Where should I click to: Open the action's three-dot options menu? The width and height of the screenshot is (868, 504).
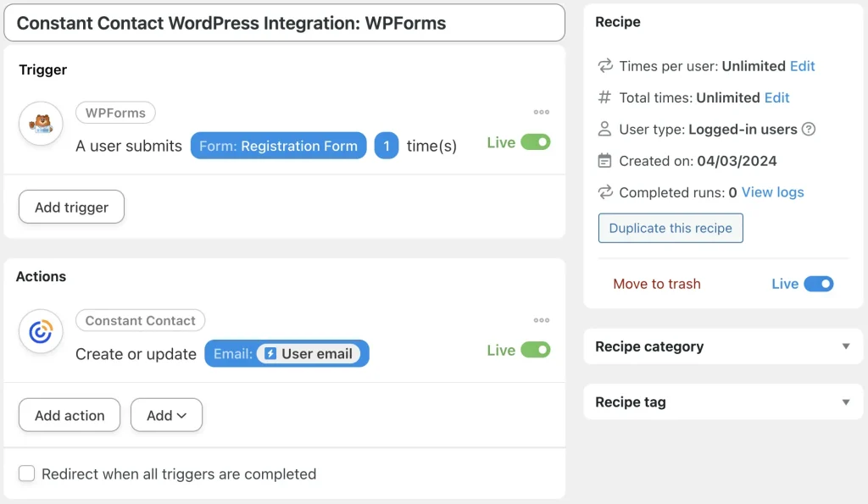542,320
